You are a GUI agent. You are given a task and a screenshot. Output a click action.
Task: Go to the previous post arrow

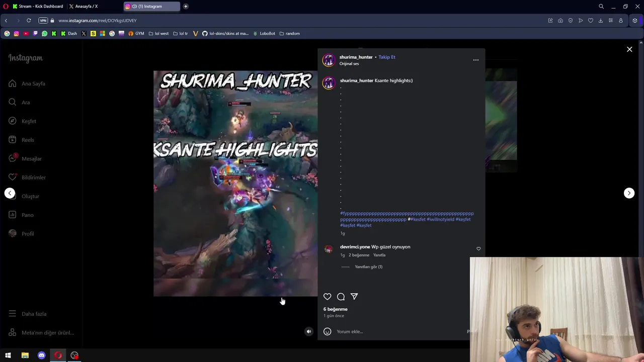click(x=10, y=193)
